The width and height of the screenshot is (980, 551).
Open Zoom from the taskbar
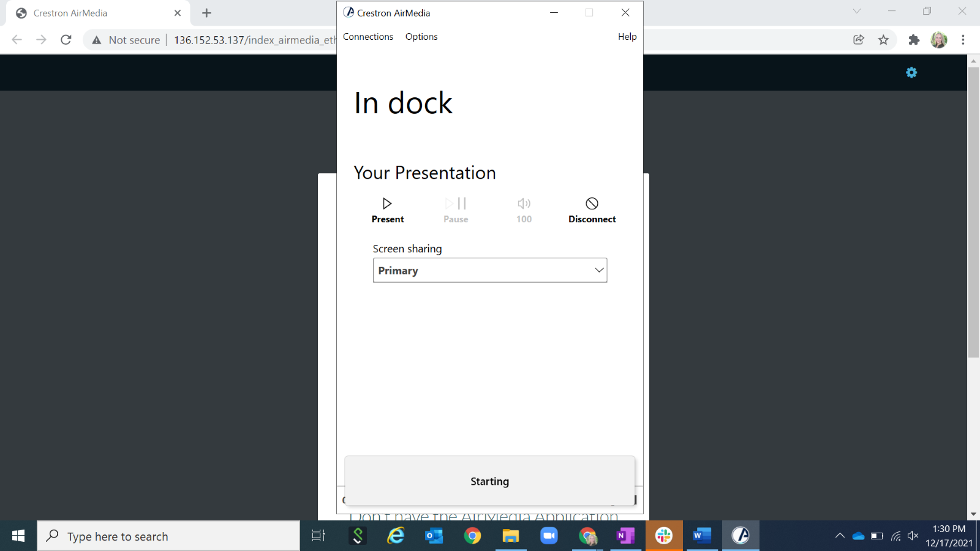click(x=549, y=536)
